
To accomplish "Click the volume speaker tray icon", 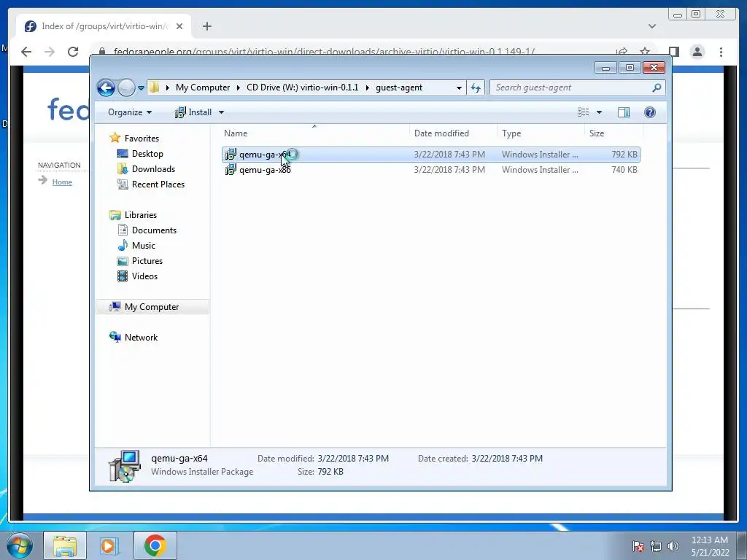I will [673, 546].
